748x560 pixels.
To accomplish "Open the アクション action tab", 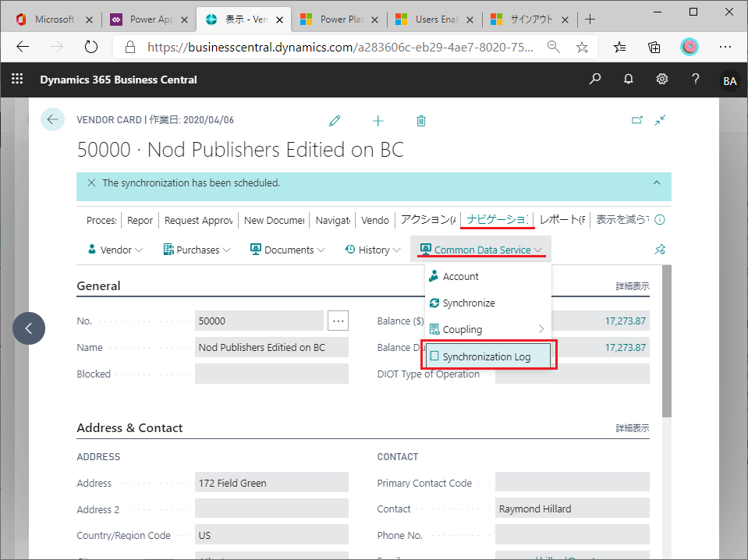I will (428, 219).
